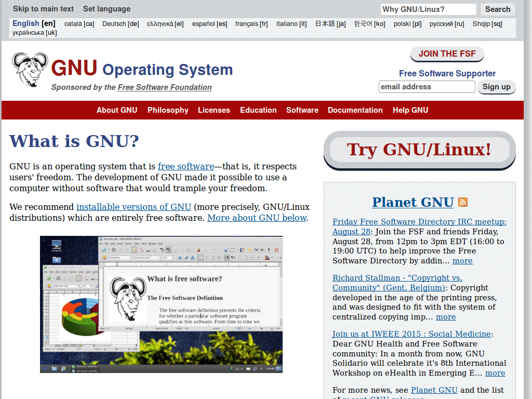Click the Sign up button
The image size is (532, 399).
[496, 87]
